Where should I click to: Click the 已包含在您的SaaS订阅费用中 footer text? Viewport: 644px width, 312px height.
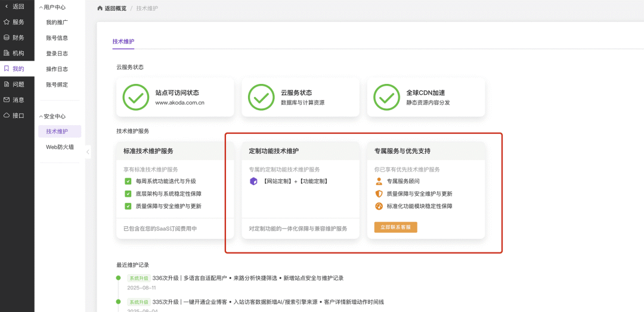coord(160,229)
